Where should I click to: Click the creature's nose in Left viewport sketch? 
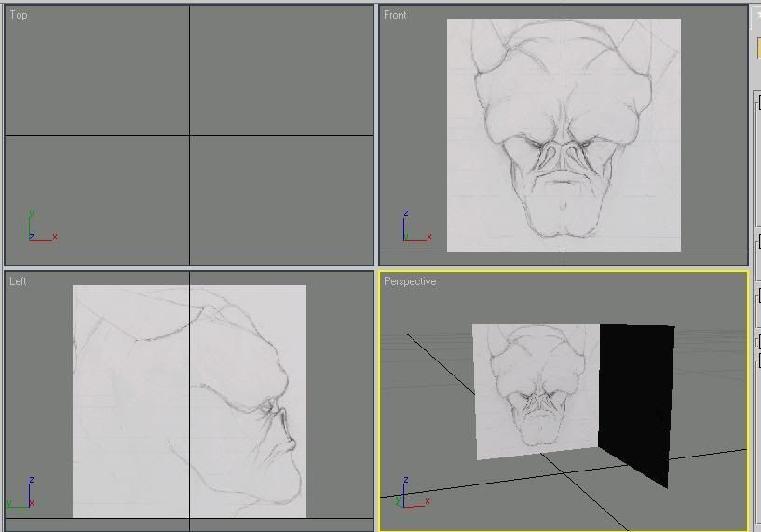(x=289, y=438)
